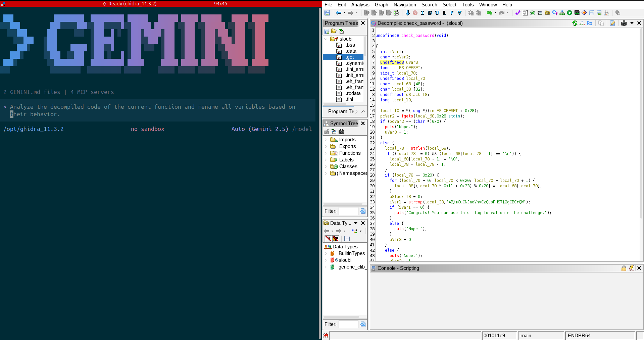Open the Data Types panel dropdown menu

(x=356, y=223)
